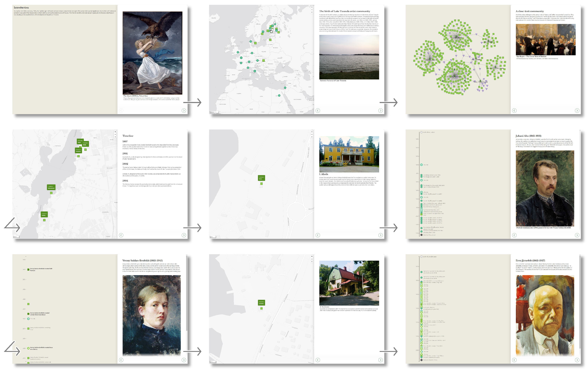This screenshot has width=588, height=373.
Task: Advance to next slide from Juhani Aho page
Action: click(577, 235)
